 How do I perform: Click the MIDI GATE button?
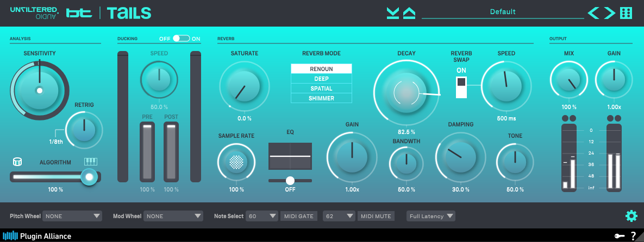coord(298,216)
